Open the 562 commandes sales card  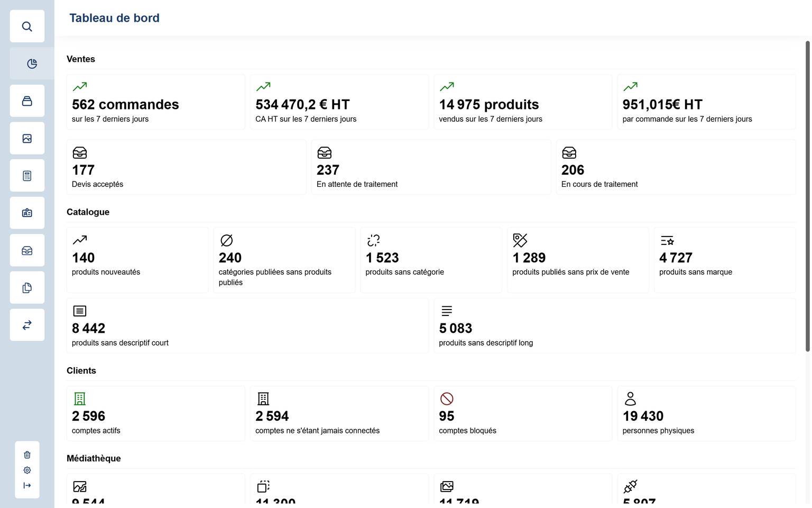(155, 102)
